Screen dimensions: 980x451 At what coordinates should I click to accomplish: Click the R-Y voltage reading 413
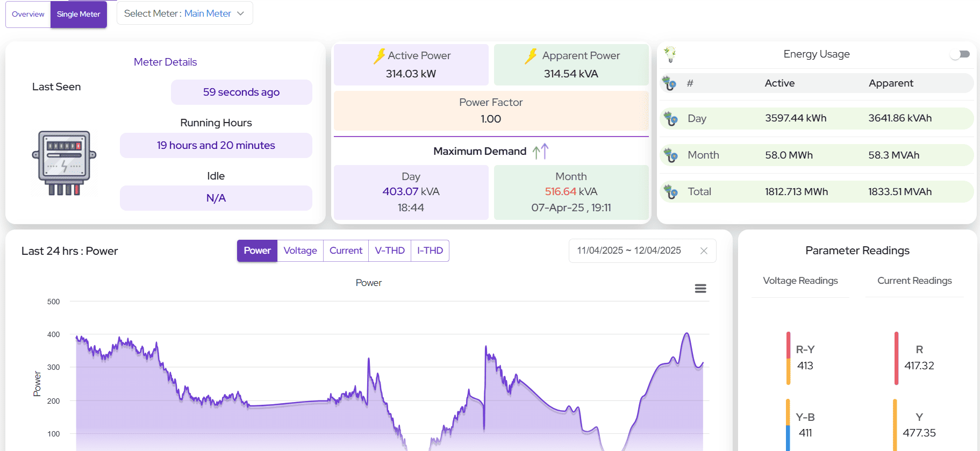tap(805, 366)
